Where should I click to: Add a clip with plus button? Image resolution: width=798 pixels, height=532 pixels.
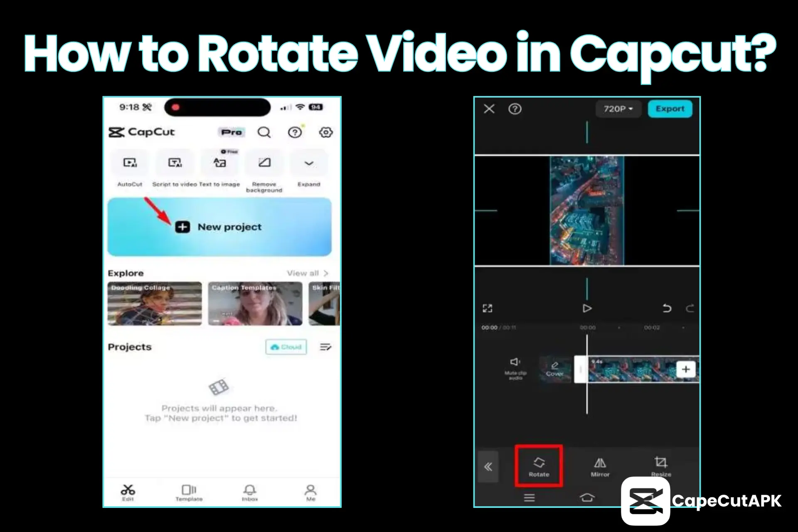point(686,369)
